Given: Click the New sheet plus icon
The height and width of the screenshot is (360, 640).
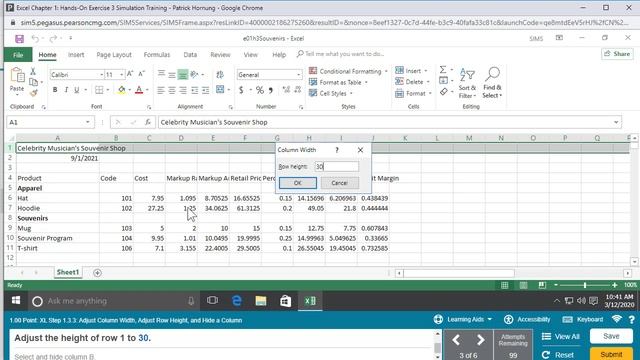Looking at the screenshot, I should (97, 273).
